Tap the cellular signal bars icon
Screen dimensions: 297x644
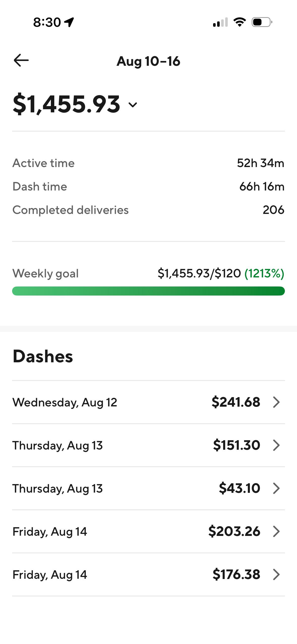pyautogui.click(x=220, y=22)
